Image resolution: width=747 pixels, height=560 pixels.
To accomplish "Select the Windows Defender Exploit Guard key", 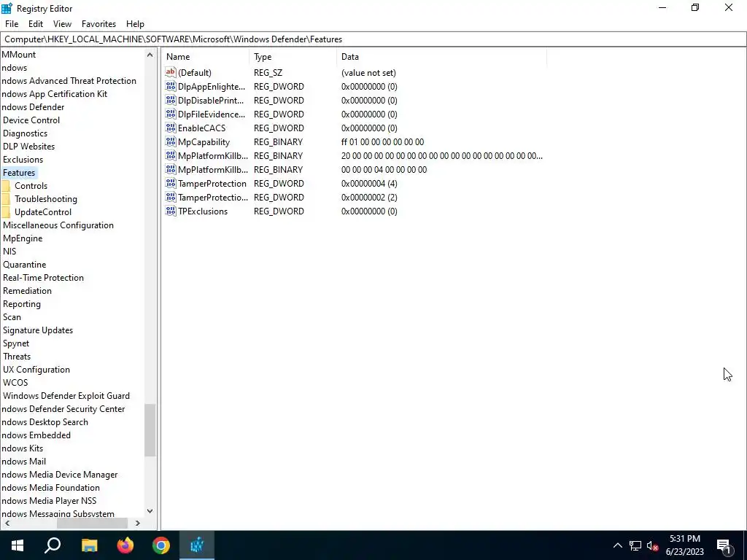I will coord(66,396).
